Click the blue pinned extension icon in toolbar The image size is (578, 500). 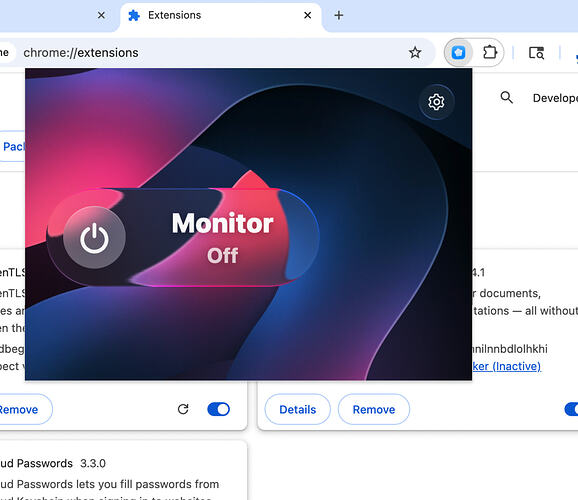(x=458, y=52)
